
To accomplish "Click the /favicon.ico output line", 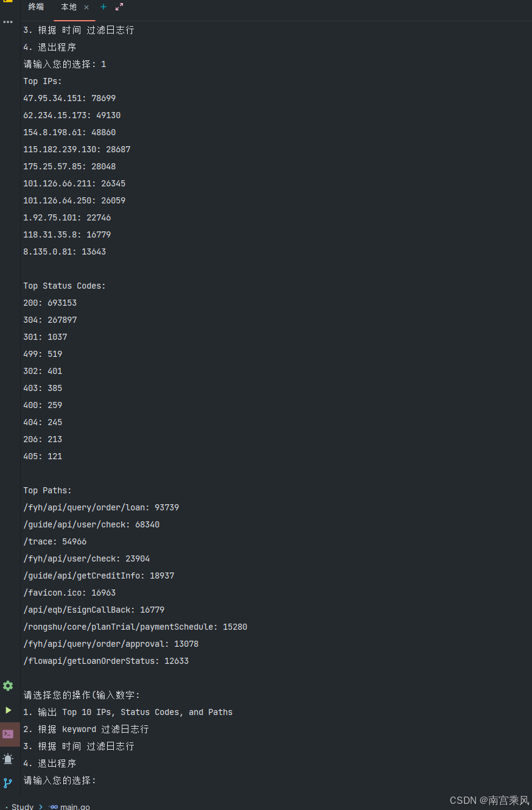I will (69, 593).
